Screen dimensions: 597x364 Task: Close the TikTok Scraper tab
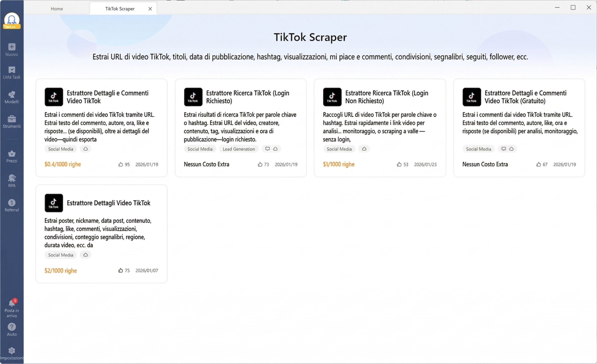(x=150, y=8)
